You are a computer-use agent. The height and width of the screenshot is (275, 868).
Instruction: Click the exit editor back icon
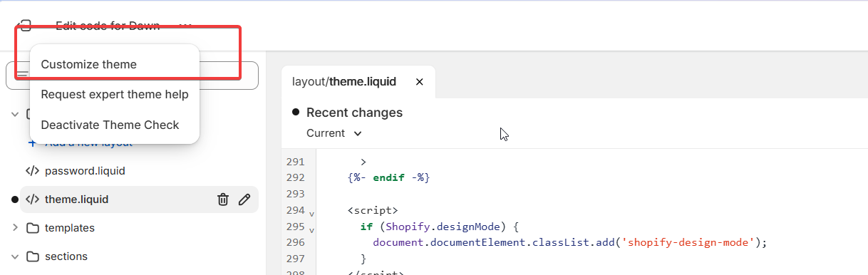pyautogui.click(x=24, y=26)
